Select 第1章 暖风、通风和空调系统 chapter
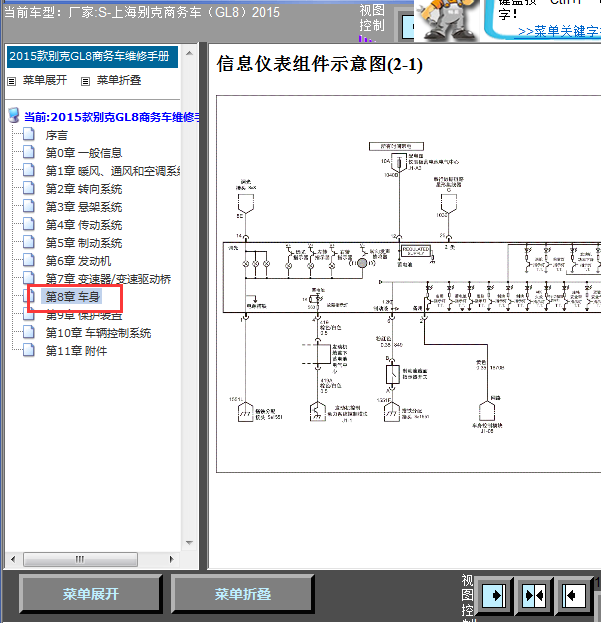 click(x=113, y=171)
